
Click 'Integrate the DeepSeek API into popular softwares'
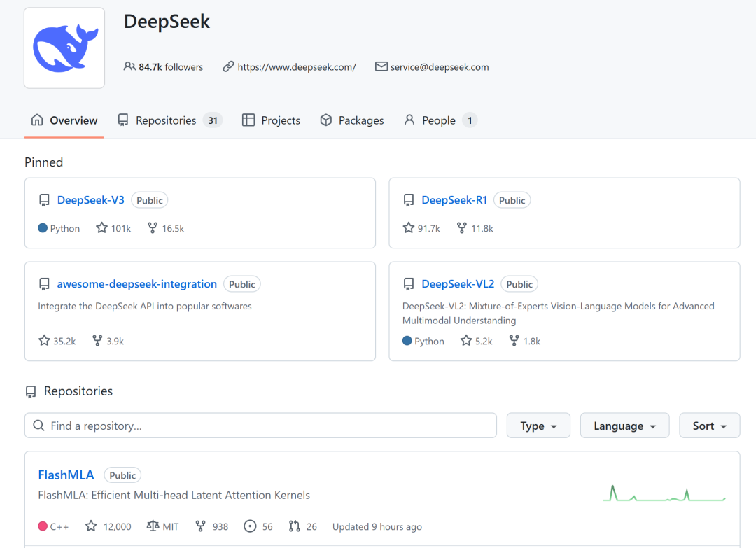145,306
